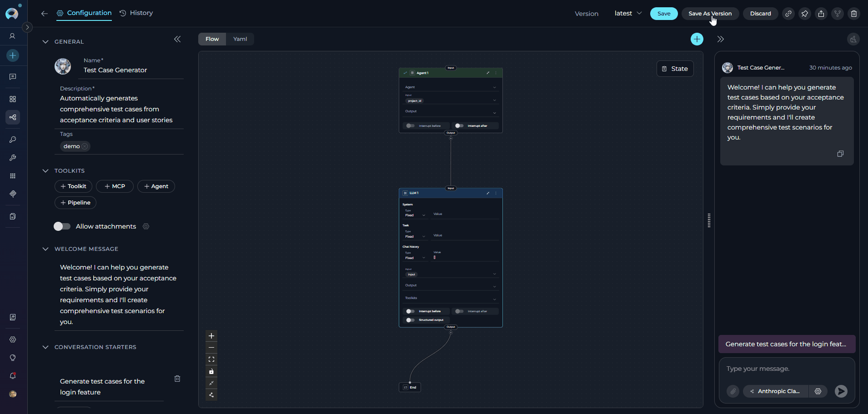This screenshot has width=868, height=414.
Task: Copy the welcome message in chat
Action: 840,154
